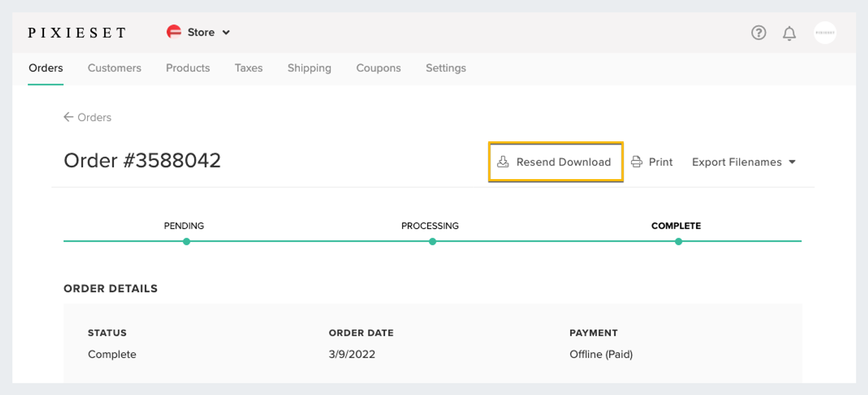Click the back arrow beside Orders
Screen dimensions: 868x395
click(69, 117)
